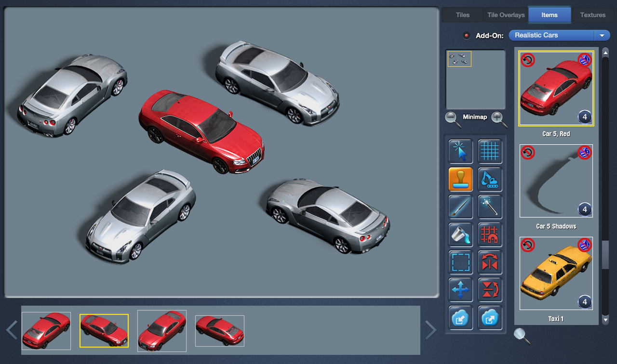This screenshot has height=364, width=617.
Task: Click the item list scroll down arrow
Action: (x=605, y=319)
